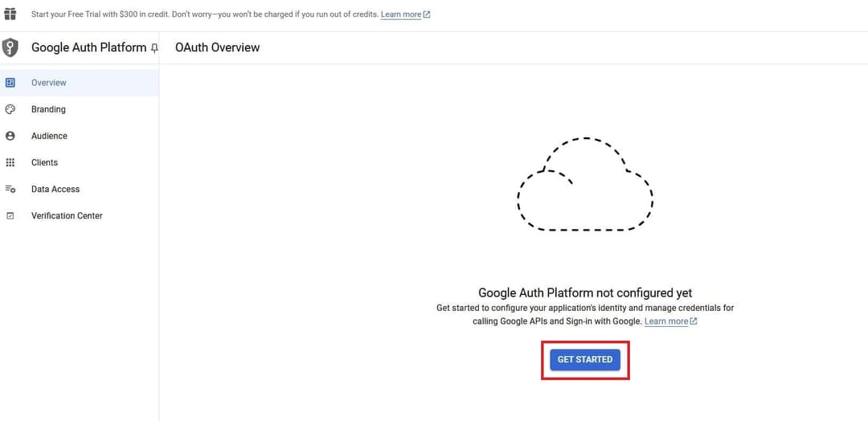Click the Overview grid icon in sidebar
This screenshot has height=421, width=868.
point(10,83)
